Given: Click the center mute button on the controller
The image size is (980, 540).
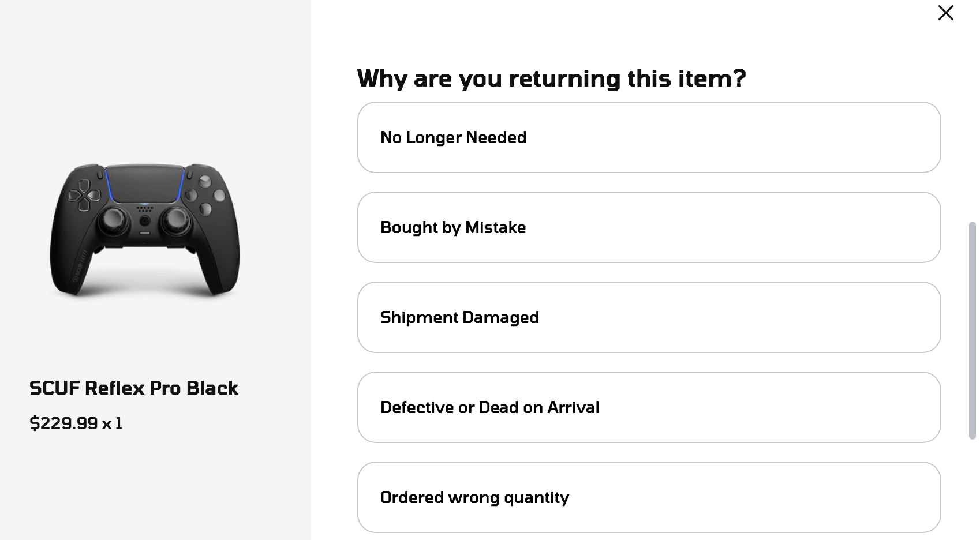Looking at the screenshot, I should [145, 232].
